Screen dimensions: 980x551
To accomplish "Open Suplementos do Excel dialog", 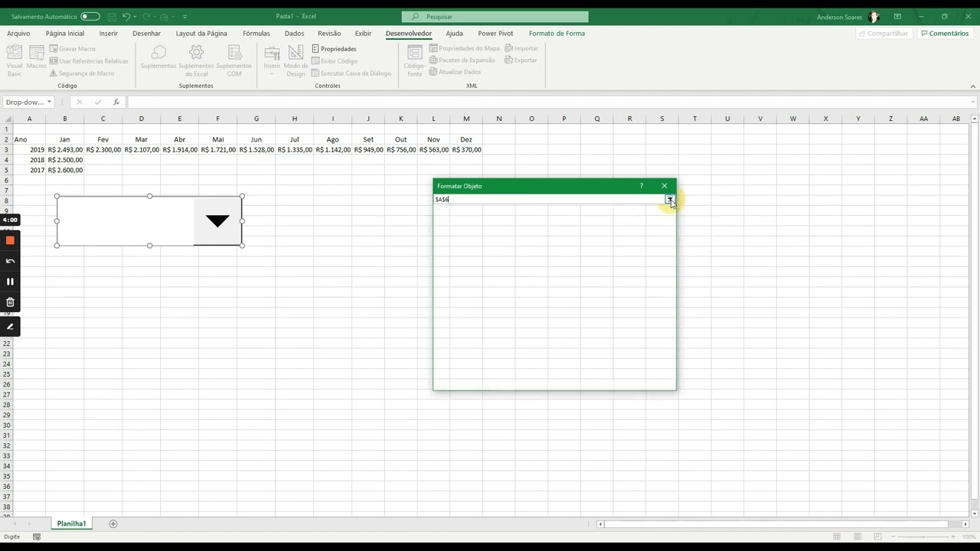I will pos(196,60).
